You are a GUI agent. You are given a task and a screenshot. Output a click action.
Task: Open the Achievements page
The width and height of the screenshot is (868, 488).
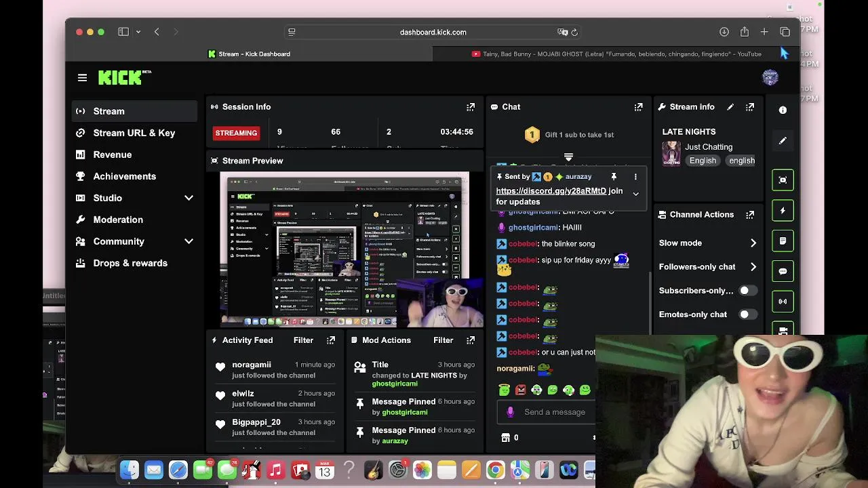coord(135,176)
